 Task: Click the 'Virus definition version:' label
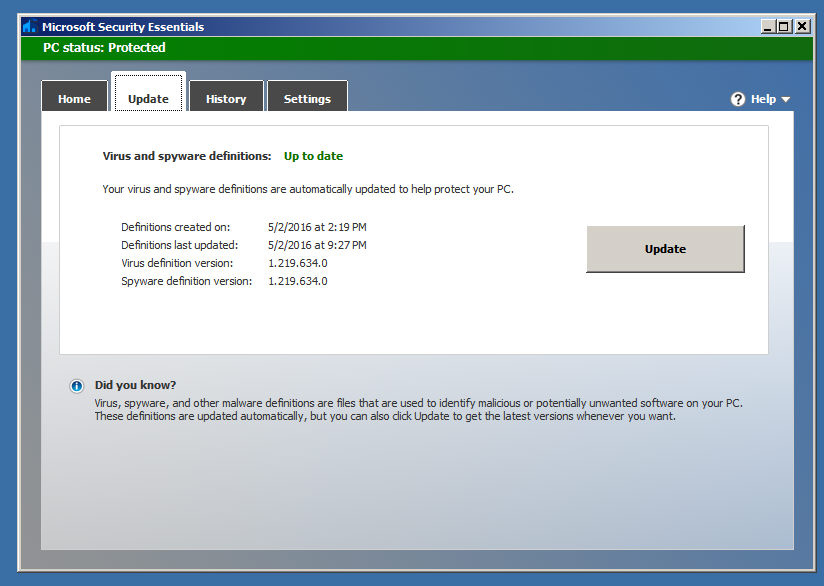coord(177,263)
